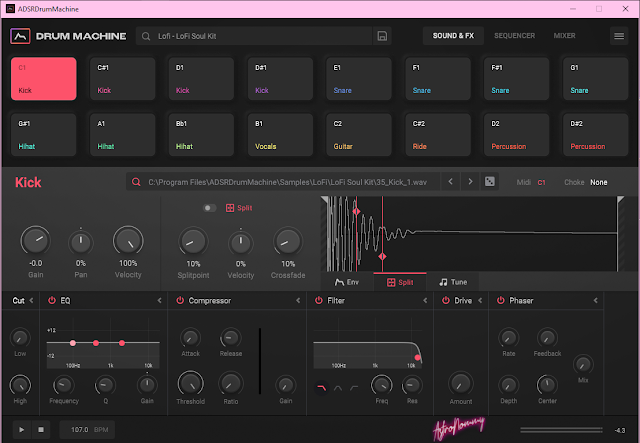Click the Split icon above Splitpoint knob

(x=230, y=208)
